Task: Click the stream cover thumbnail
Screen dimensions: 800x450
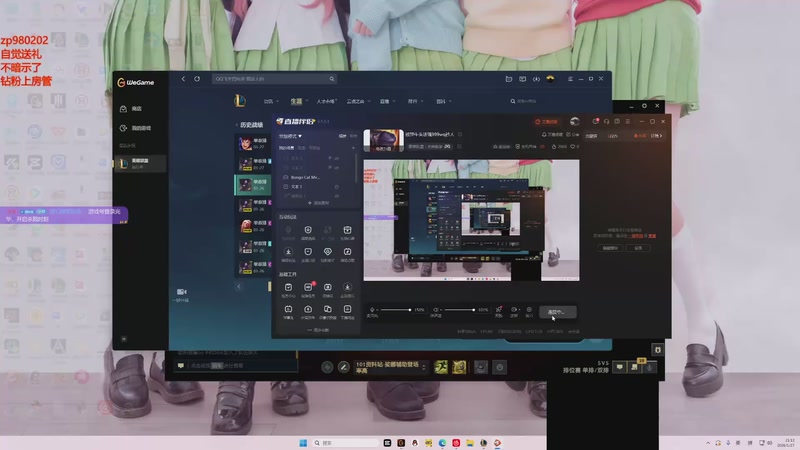Action: pyautogui.click(x=384, y=140)
